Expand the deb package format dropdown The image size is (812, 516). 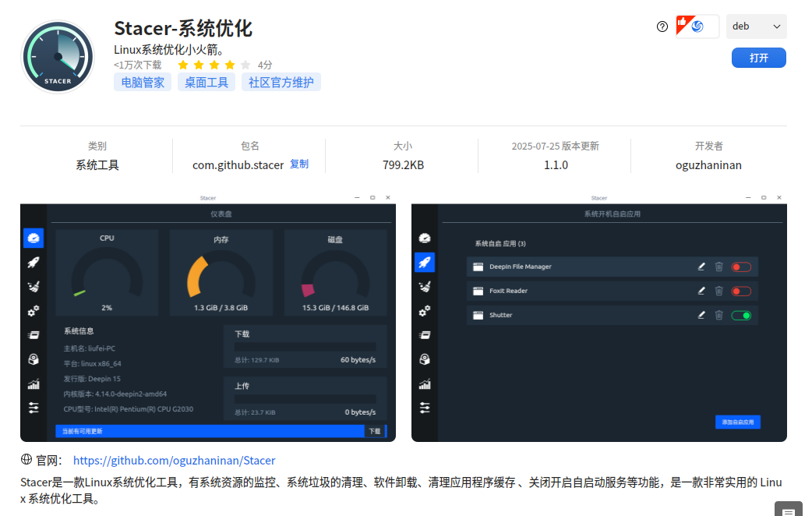pos(756,27)
